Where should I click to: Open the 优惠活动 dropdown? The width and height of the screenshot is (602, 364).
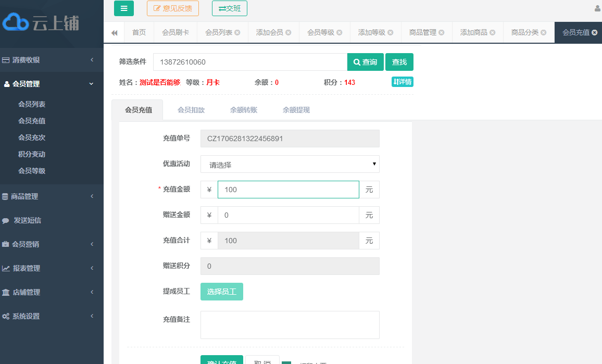tap(290, 164)
